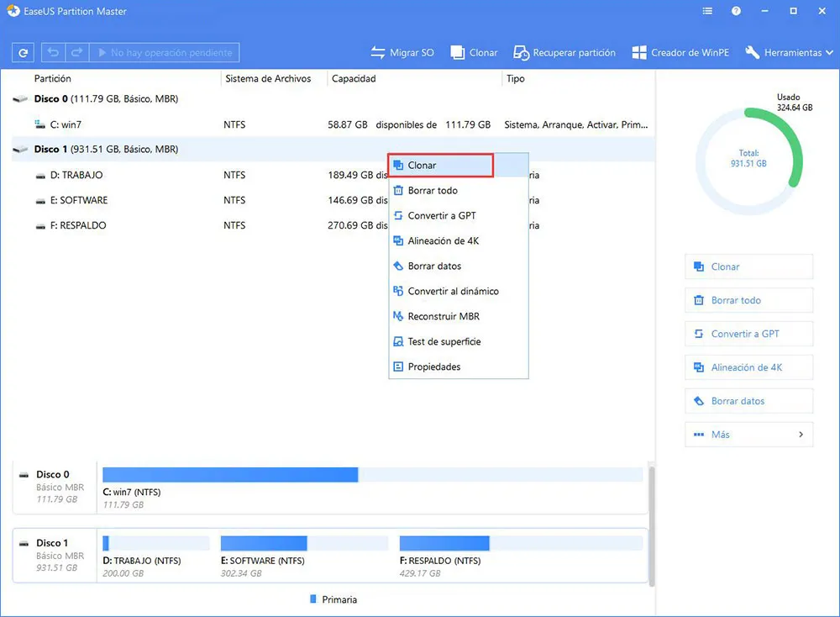Image resolution: width=840 pixels, height=617 pixels.
Task: Click Borrar todo button in right panel
Action: pyautogui.click(x=748, y=300)
